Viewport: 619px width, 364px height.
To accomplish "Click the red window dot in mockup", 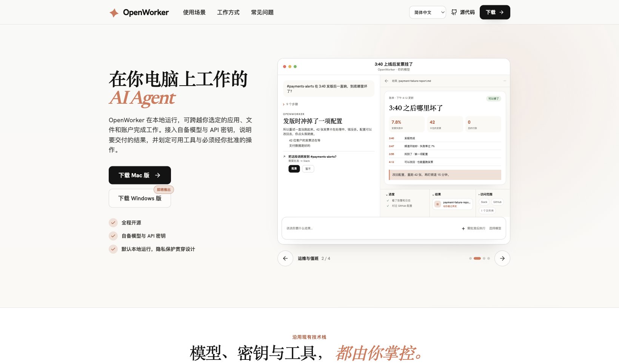I will pos(285,66).
